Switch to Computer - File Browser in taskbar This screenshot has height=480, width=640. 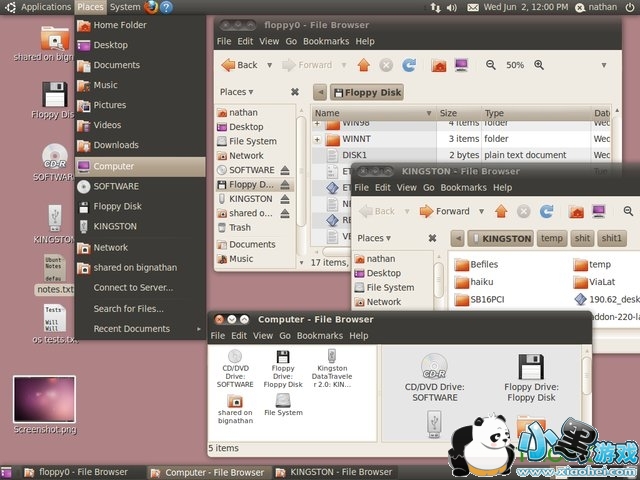point(207,472)
